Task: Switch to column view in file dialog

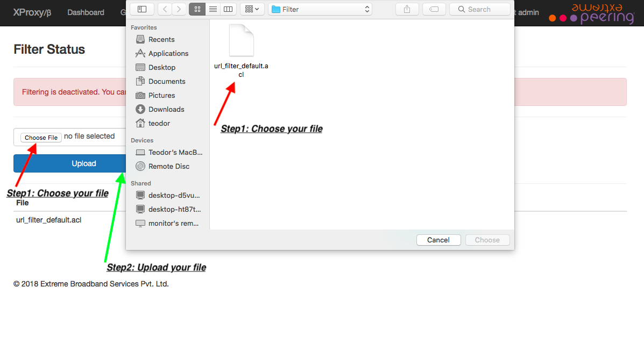Action: click(228, 9)
